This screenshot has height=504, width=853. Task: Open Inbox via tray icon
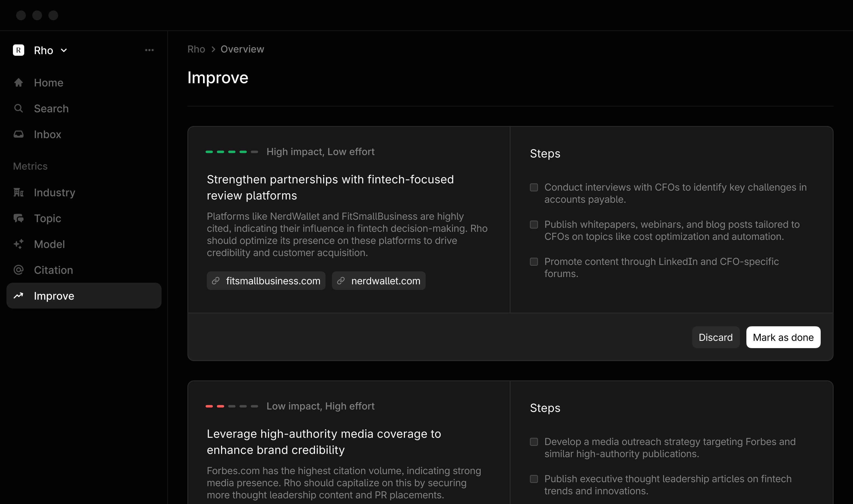tap(19, 134)
